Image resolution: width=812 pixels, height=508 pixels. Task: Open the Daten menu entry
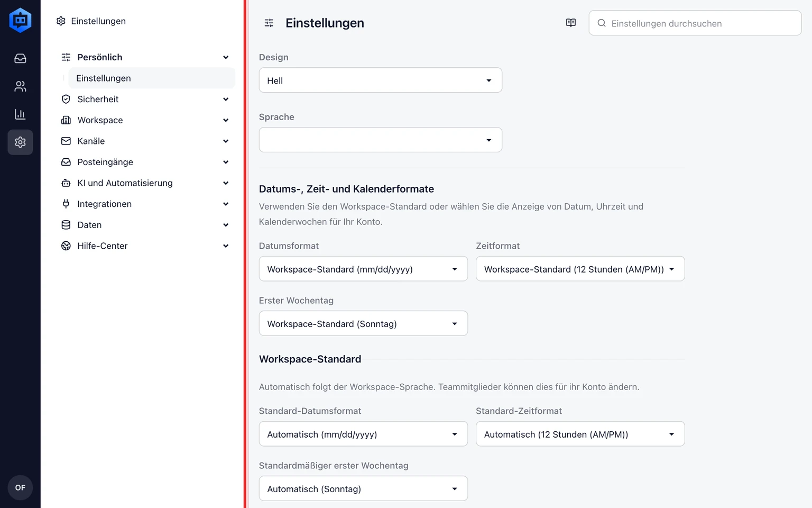(x=145, y=225)
